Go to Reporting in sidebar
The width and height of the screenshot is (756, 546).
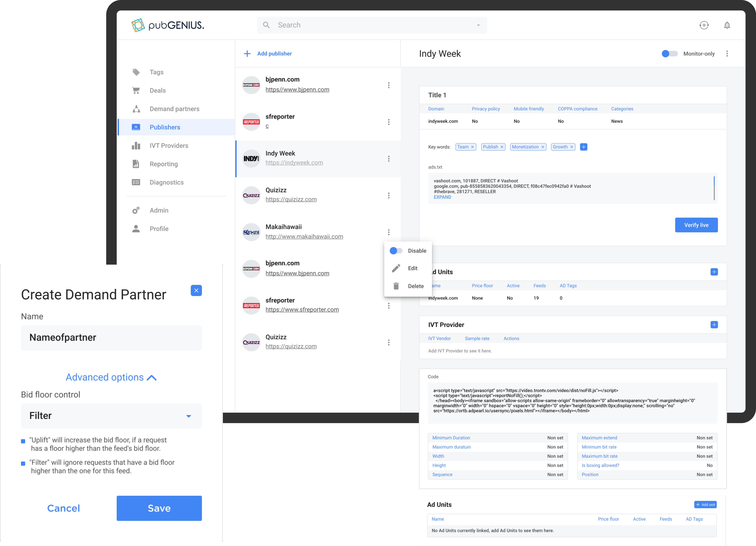tap(164, 164)
